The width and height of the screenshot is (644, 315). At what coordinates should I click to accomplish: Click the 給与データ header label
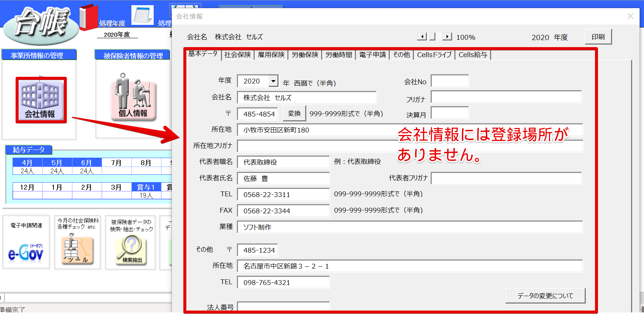(29, 150)
